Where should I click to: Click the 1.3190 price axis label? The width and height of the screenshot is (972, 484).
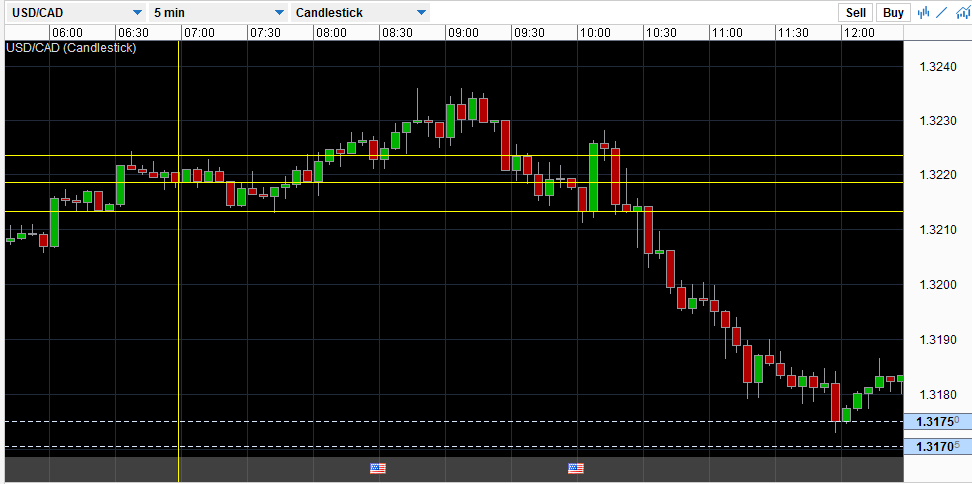(938, 340)
